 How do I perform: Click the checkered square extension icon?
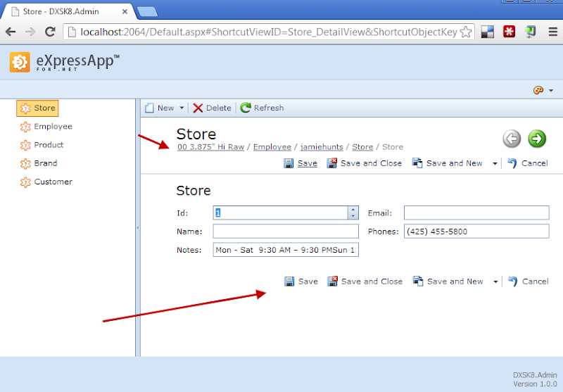(x=488, y=32)
